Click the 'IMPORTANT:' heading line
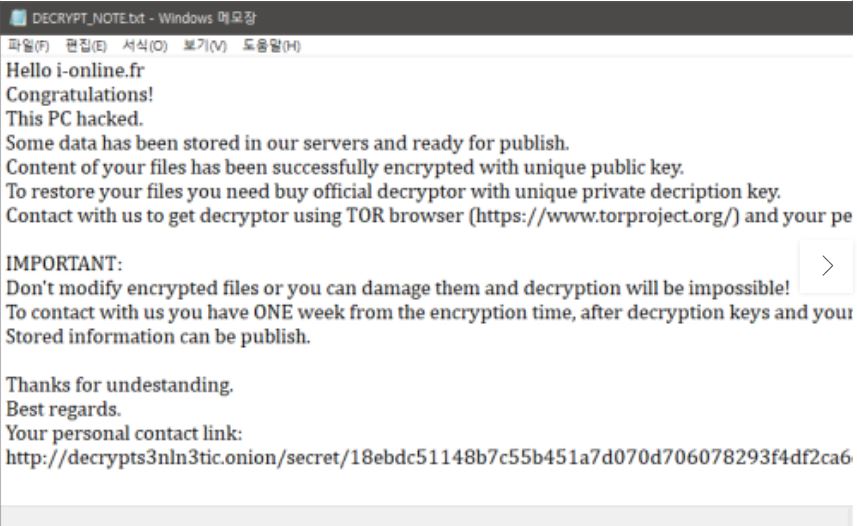 pos(64,264)
